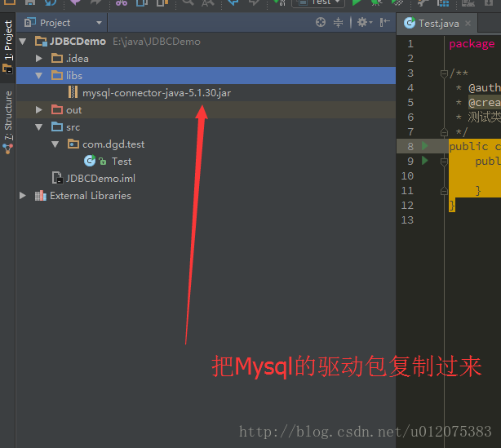Image resolution: width=501 pixels, height=448 pixels.
Task: Click the JDBCDemo.iml file icon
Action: tap(57, 178)
